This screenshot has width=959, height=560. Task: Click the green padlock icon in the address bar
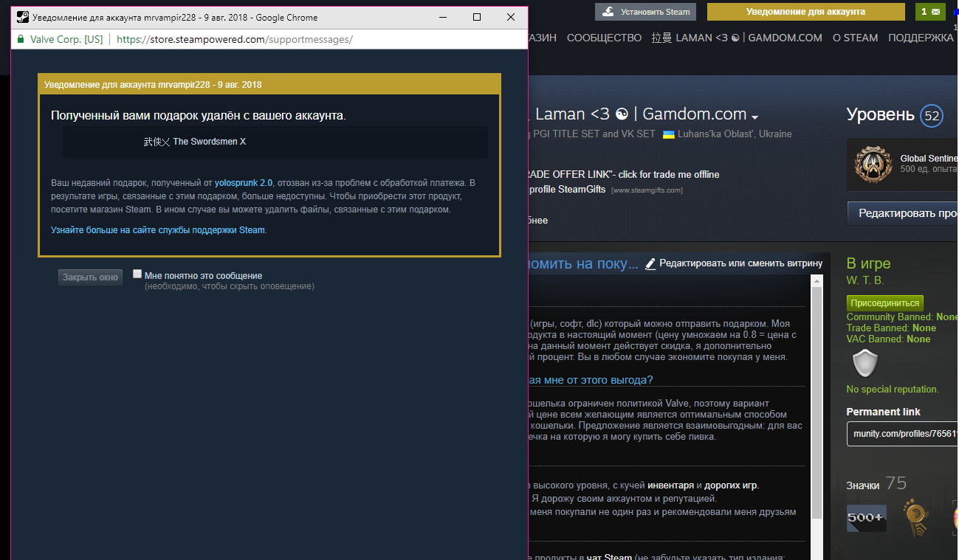coord(21,39)
